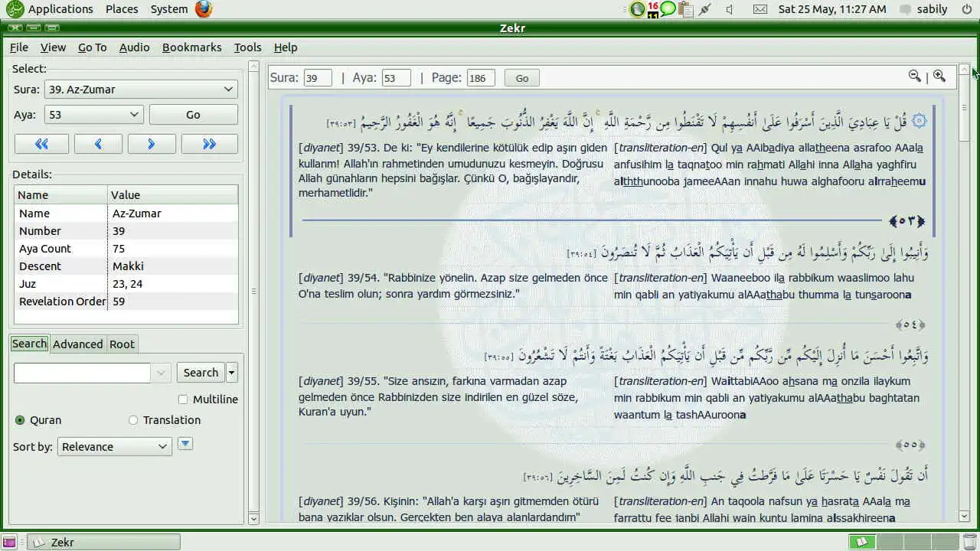Switch to the green workspace in pager
This screenshot has height=551, width=980.
click(861, 542)
